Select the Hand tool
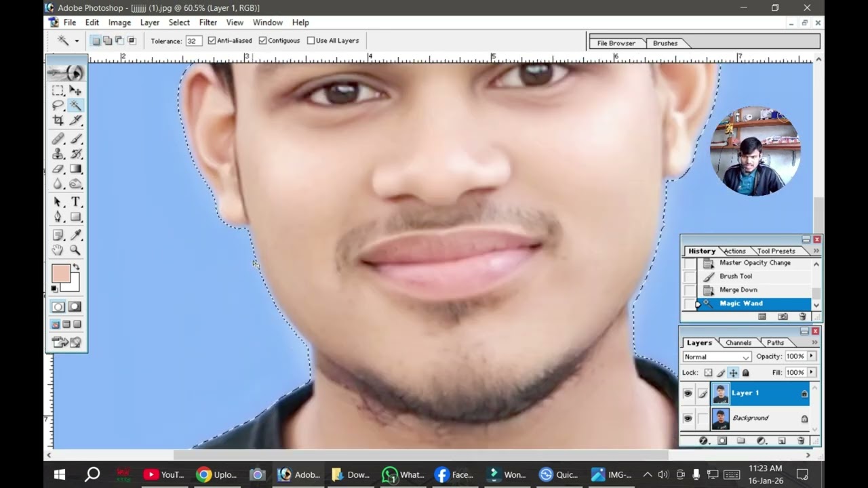868x488 pixels. click(58, 250)
